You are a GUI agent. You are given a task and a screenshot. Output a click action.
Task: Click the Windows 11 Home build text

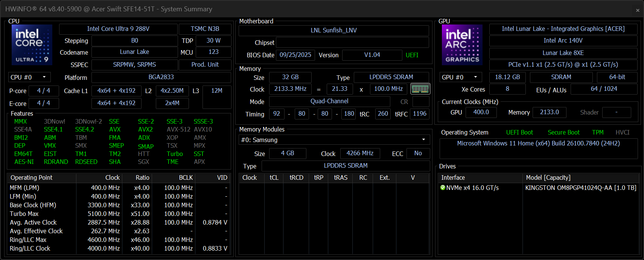point(538,144)
